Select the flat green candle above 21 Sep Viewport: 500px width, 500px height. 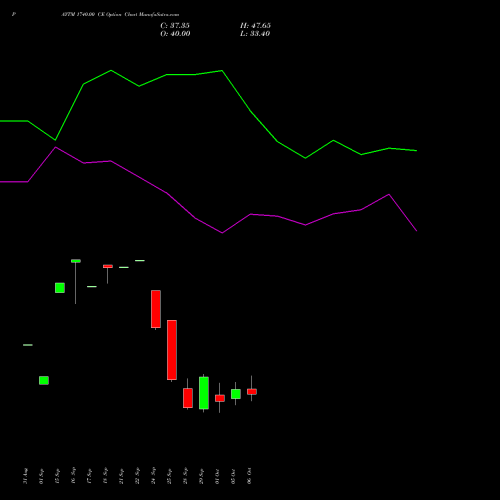click(124, 267)
